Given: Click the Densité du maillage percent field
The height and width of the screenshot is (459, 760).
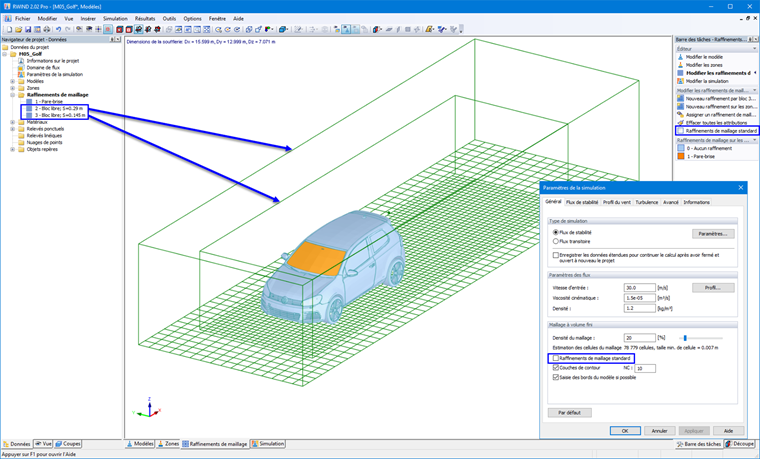Looking at the screenshot, I should [639, 338].
